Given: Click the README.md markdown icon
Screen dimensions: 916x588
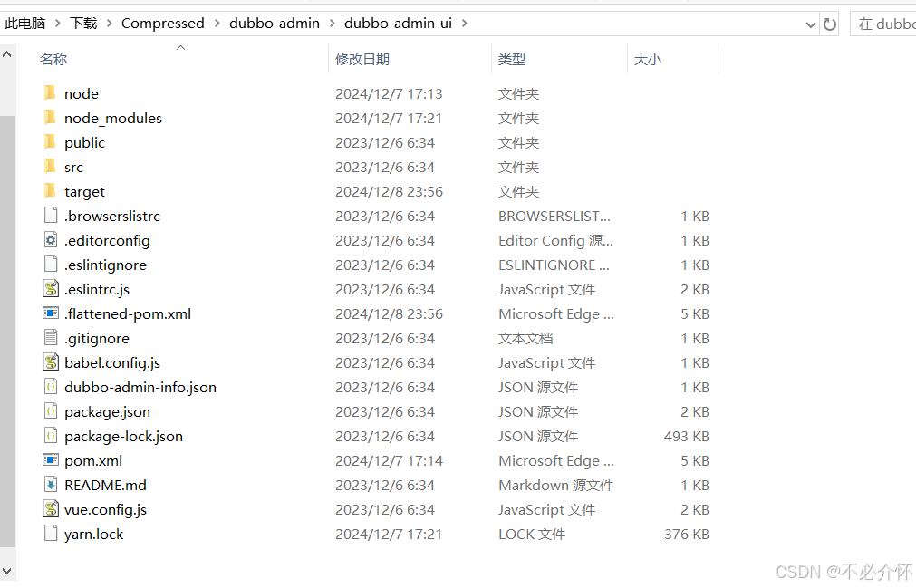Looking at the screenshot, I should (51, 485).
